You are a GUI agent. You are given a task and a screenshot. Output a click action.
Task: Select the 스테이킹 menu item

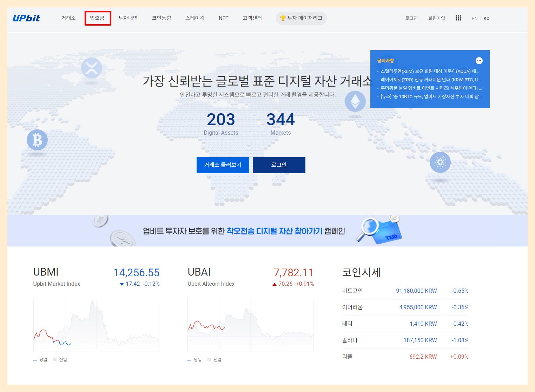coord(195,18)
